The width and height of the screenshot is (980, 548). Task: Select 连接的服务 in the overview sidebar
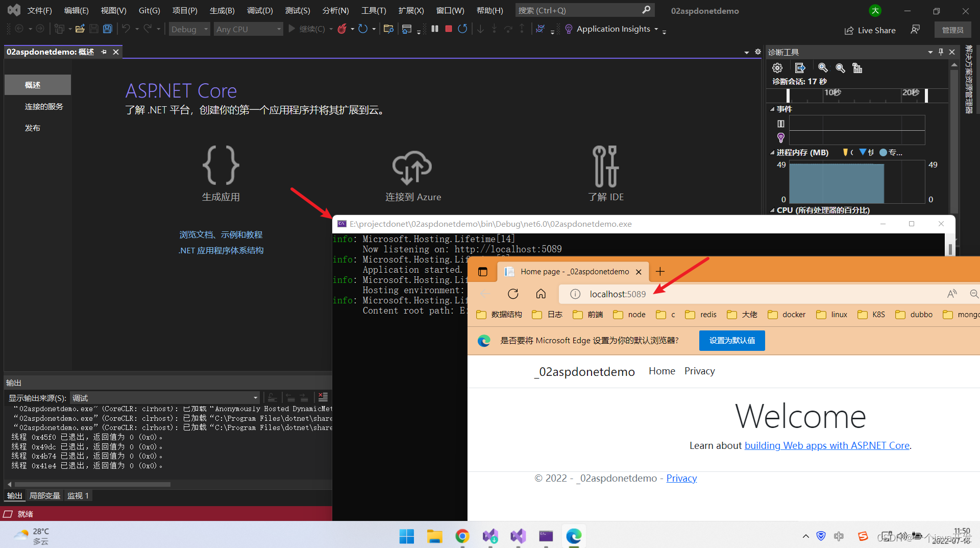[44, 106]
